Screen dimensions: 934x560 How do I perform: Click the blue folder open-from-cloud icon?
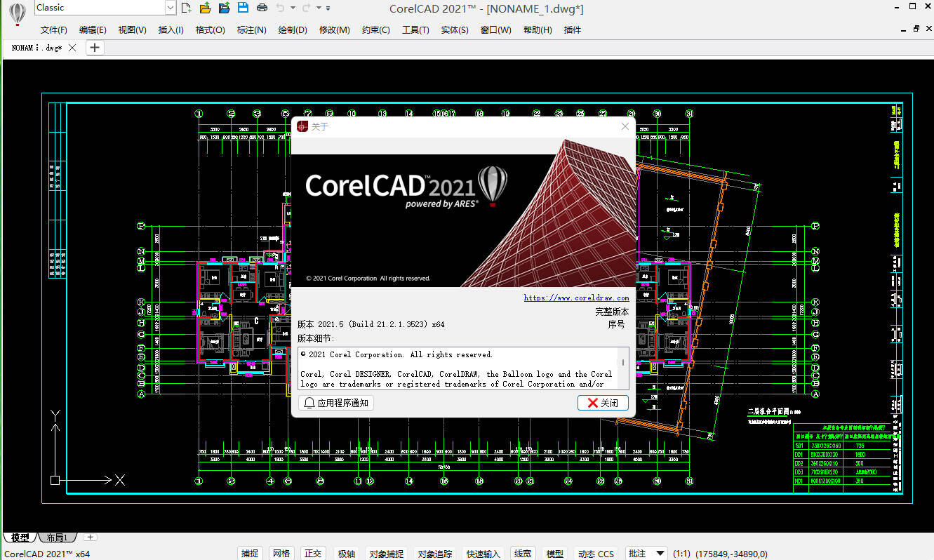coord(224,8)
